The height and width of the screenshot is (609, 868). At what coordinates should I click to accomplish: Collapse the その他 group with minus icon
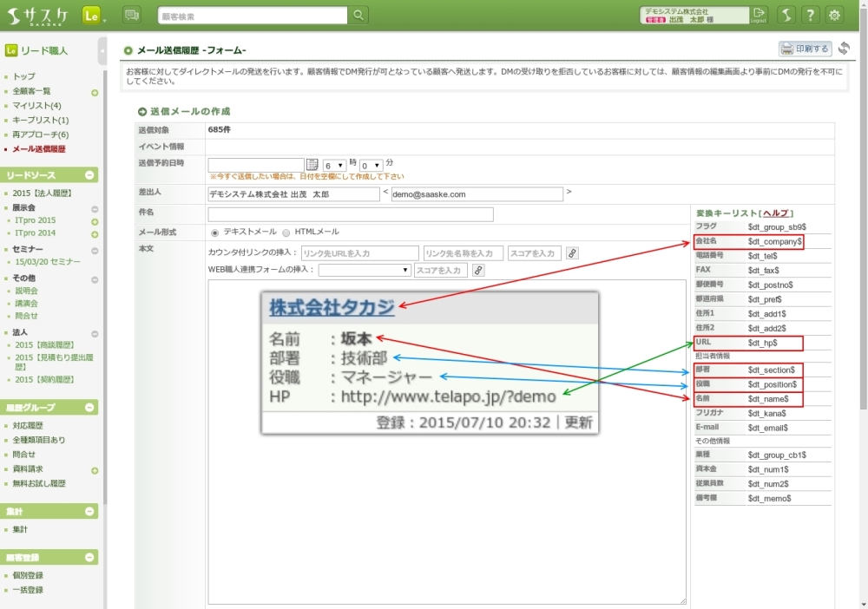[95, 279]
